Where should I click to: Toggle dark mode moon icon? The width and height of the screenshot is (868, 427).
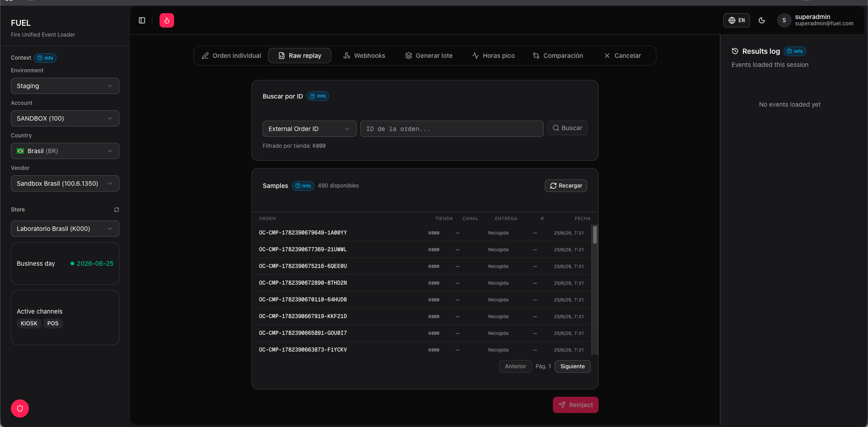pos(762,20)
